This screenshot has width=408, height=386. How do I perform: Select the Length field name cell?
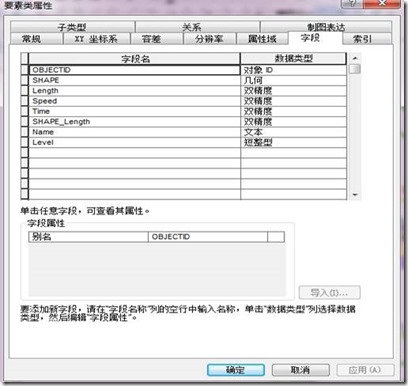pyautogui.click(x=135, y=90)
